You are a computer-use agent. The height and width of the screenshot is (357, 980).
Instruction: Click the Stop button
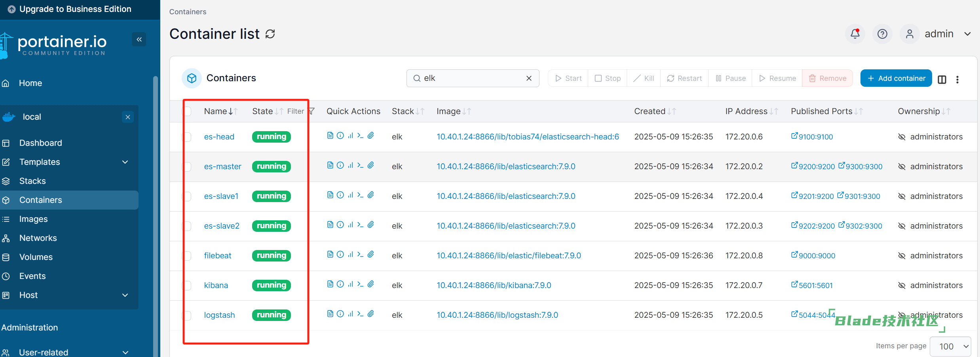pos(608,78)
